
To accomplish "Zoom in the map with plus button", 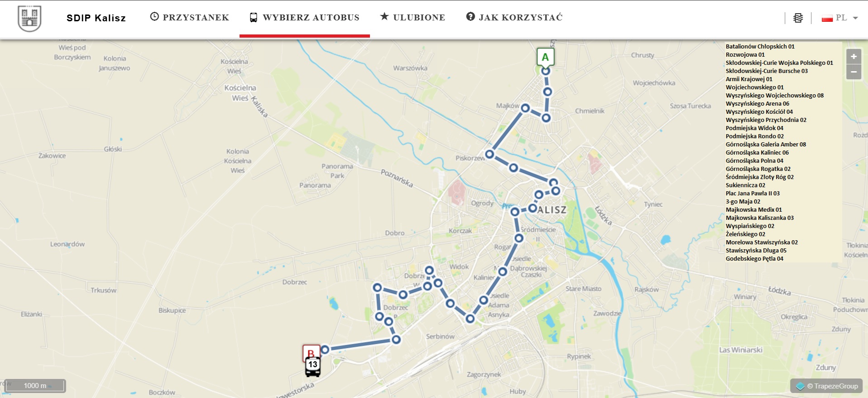I will [854, 57].
